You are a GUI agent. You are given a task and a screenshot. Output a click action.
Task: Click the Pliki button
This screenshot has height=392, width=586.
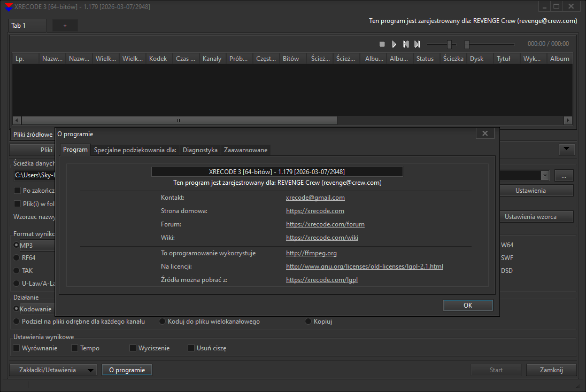[x=32, y=150]
